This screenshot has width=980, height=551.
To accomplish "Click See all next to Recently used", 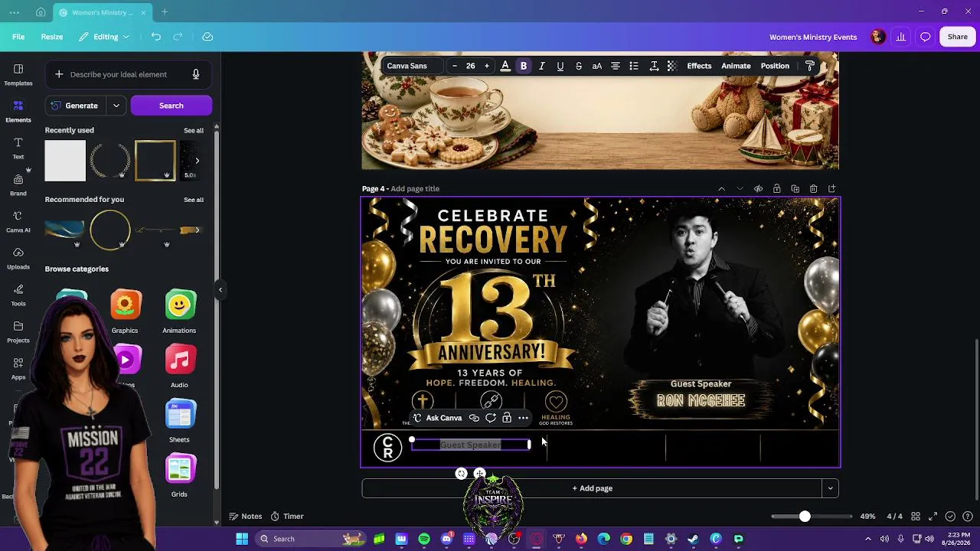I will tap(194, 131).
